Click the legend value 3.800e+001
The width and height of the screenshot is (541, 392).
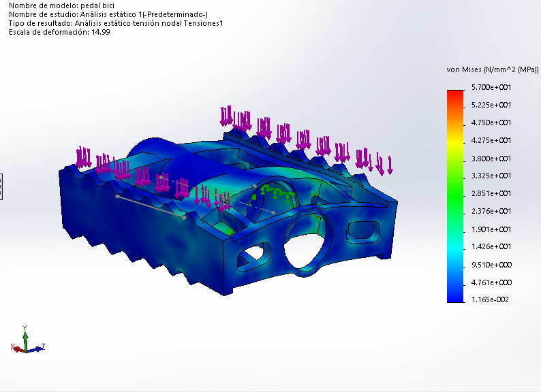point(491,159)
